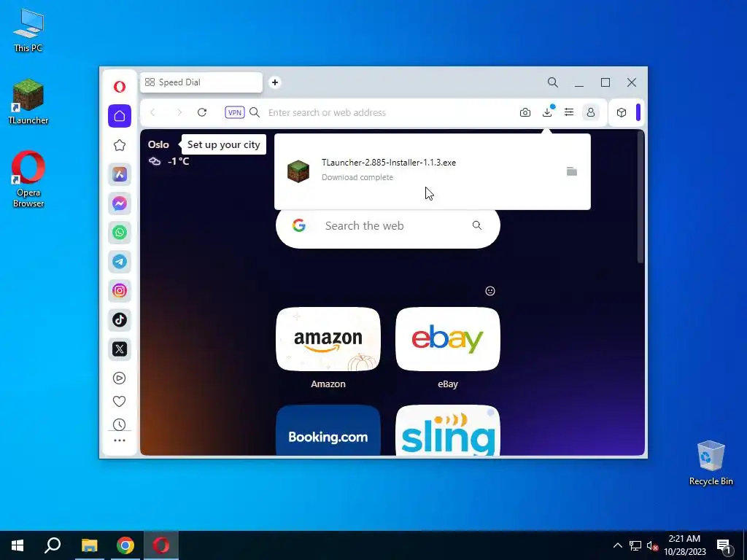The width and height of the screenshot is (747, 560).
Task: Go to the Home sidebar button
Action: coord(120,116)
